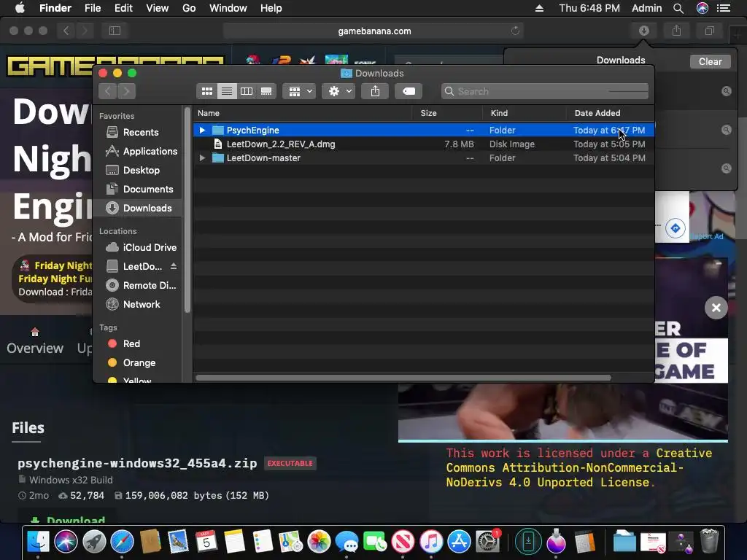Open Overview tab on GameBanana page
Image resolution: width=747 pixels, height=560 pixels.
pos(35,341)
